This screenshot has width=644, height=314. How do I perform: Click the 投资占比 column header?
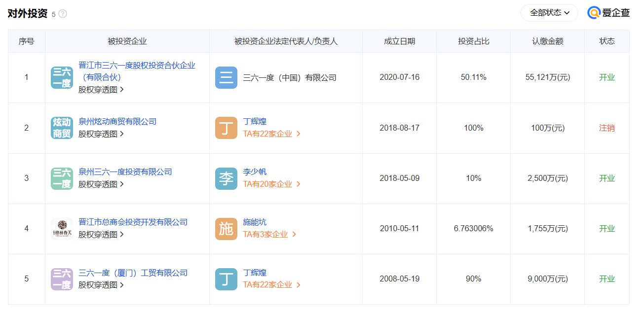pos(473,41)
